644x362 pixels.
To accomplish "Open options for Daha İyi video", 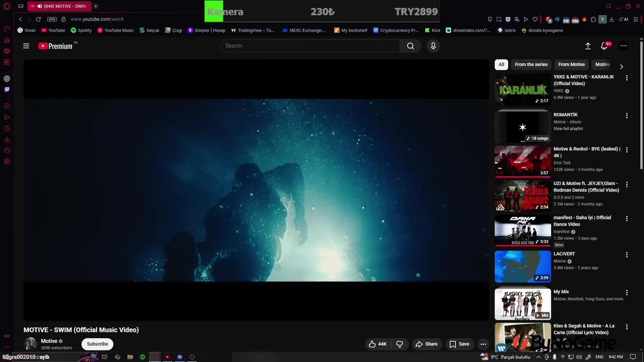I will click(x=626, y=219).
